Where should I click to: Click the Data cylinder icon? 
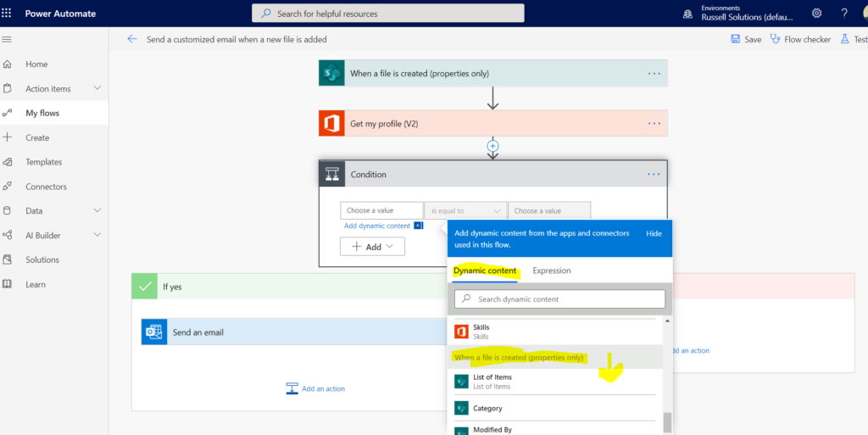pos(7,211)
